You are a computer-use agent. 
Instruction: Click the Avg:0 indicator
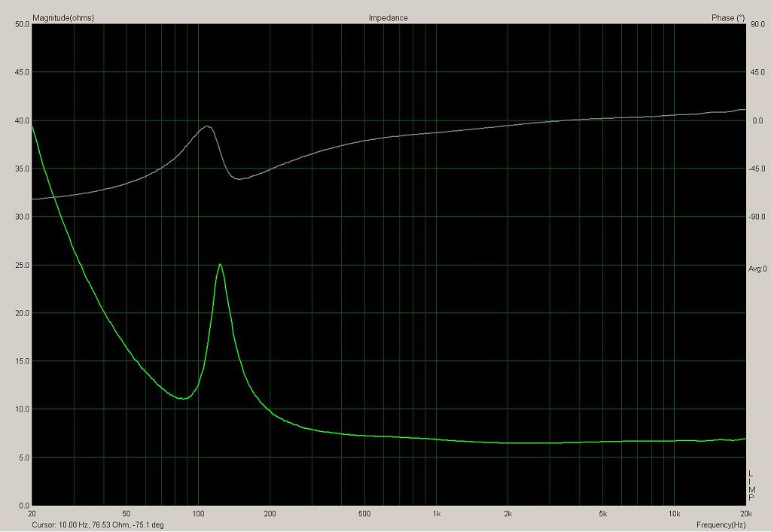click(757, 269)
